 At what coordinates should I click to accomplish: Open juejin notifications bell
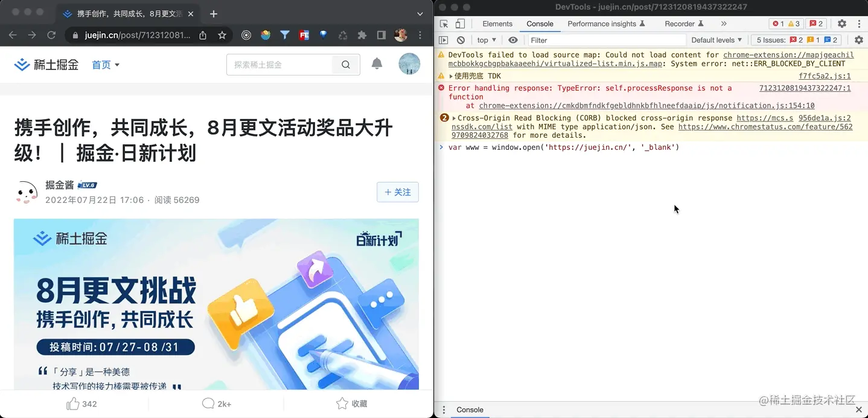pos(377,63)
